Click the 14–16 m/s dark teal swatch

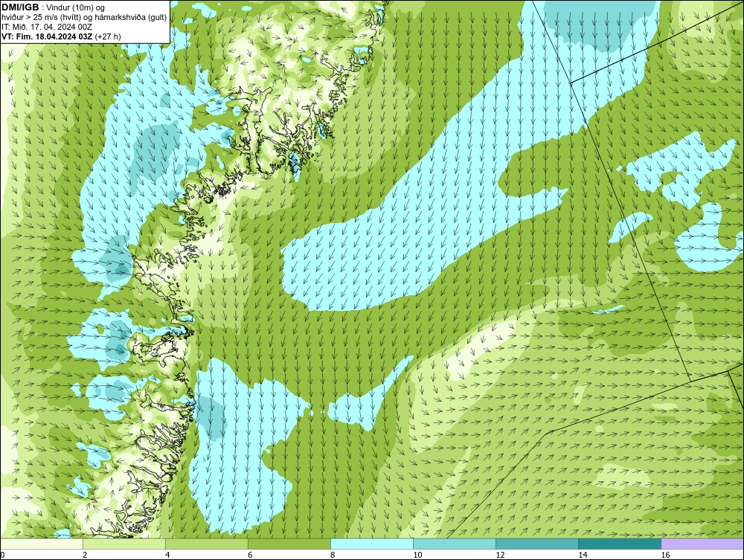pos(620,544)
